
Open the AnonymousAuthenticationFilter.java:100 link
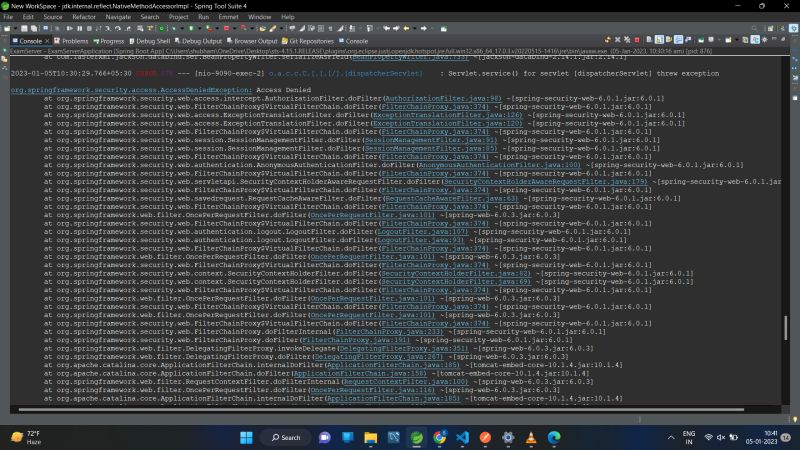coord(499,165)
